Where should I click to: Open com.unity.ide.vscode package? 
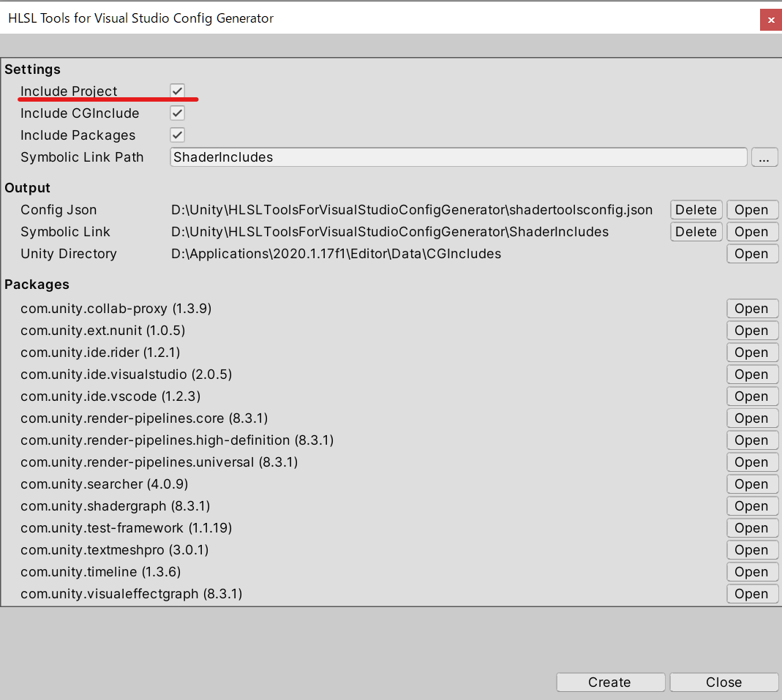(x=751, y=396)
